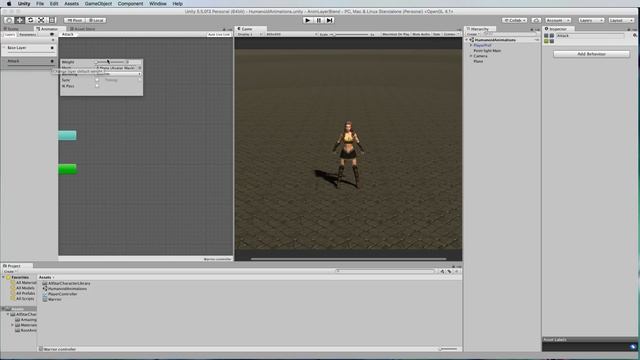Open the Account dropdown
This screenshot has height=360, width=640.
558,20
